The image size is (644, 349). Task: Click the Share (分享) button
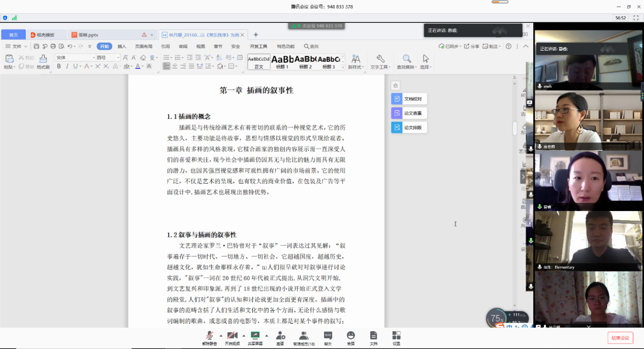point(472,46)
